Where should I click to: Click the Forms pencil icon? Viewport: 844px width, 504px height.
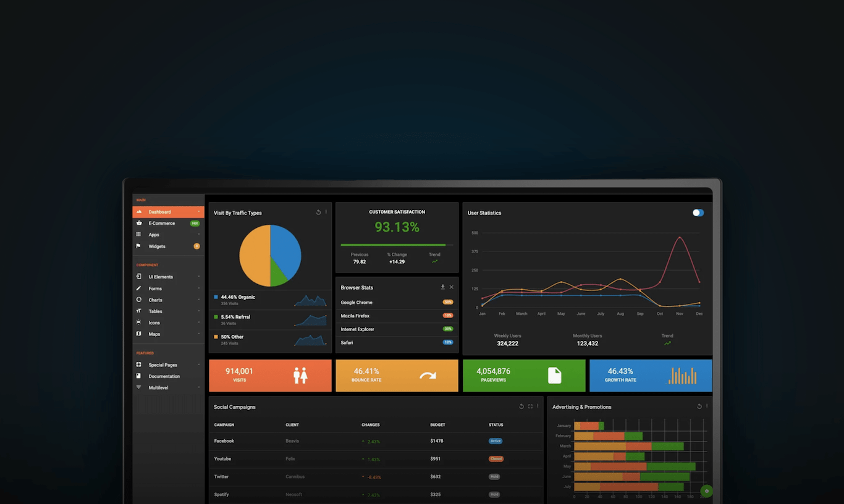138,288
